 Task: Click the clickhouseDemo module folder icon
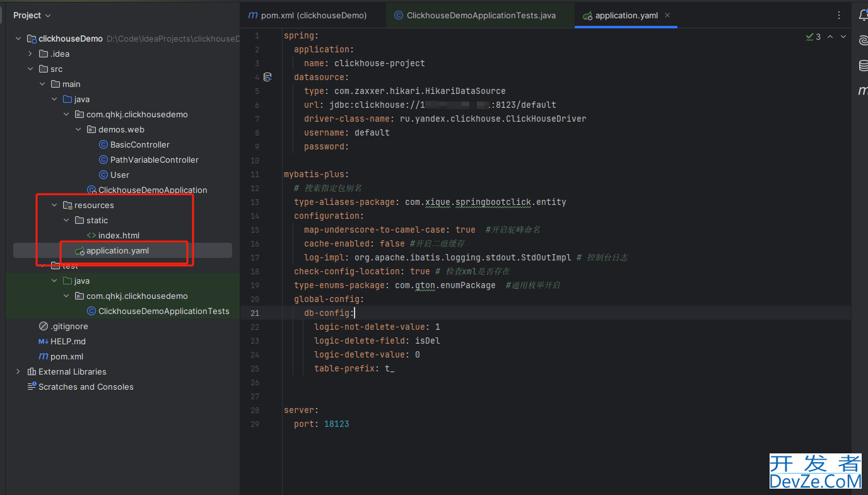[x=32, y=38]
